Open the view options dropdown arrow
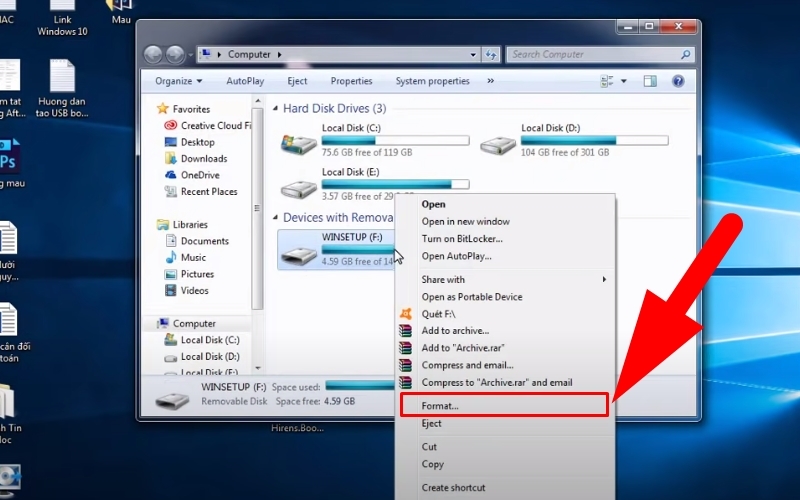The width and height of the screenshot is (800, 500). click(623, 81)
